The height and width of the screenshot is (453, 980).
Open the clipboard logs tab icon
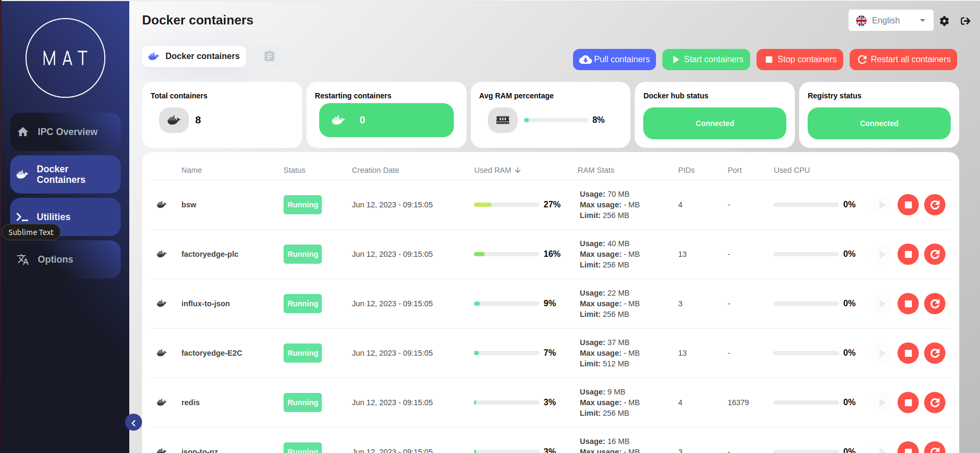269,56
